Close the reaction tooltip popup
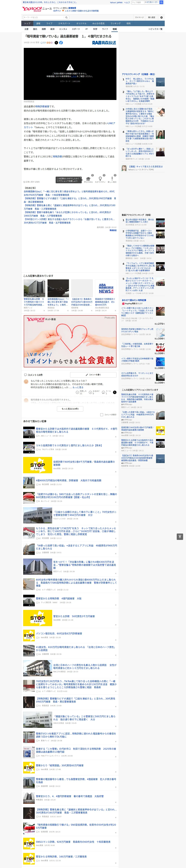The image size is (186, 868). 80,178
